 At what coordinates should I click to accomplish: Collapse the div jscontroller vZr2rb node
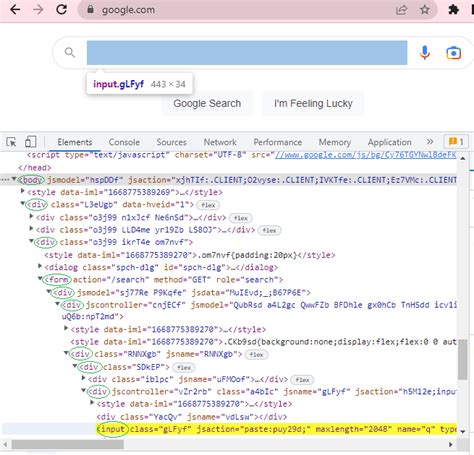(84, 390)
